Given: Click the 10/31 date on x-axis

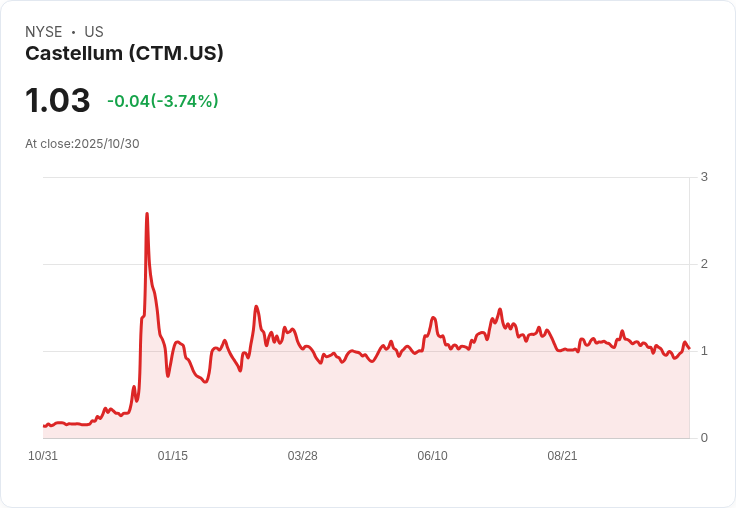Looking at the screenshot, I should click(43, 455).
